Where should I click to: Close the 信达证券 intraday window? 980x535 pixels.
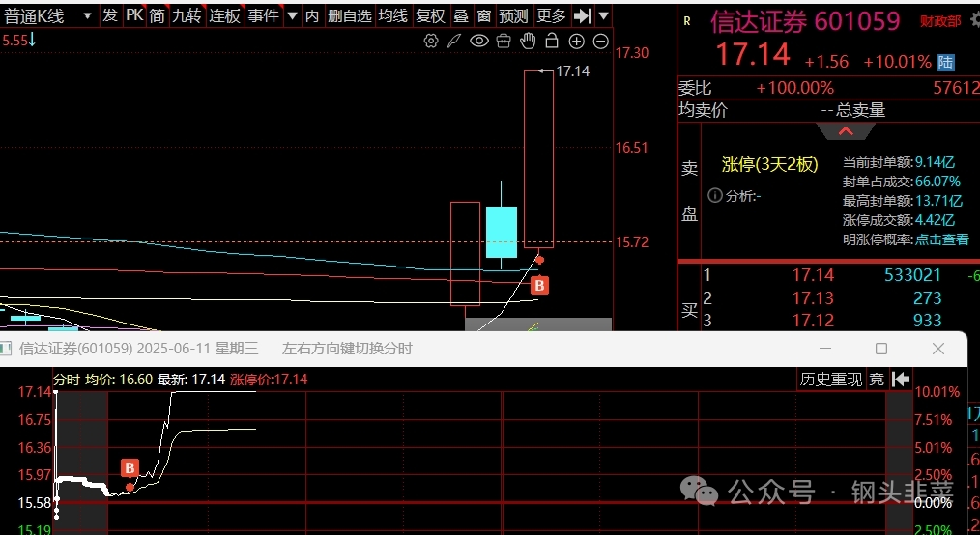938,349
